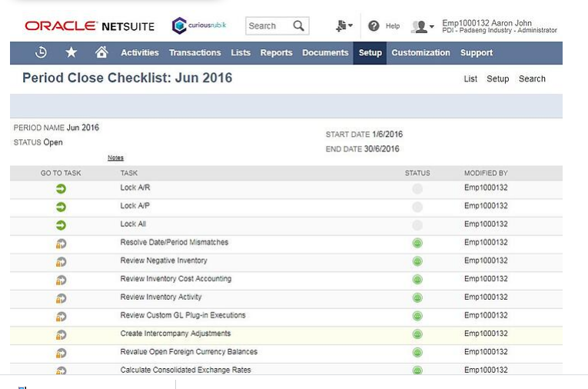Click the grey status indicator for Lock All
This screenshot has height=389, width=588.
417,225
